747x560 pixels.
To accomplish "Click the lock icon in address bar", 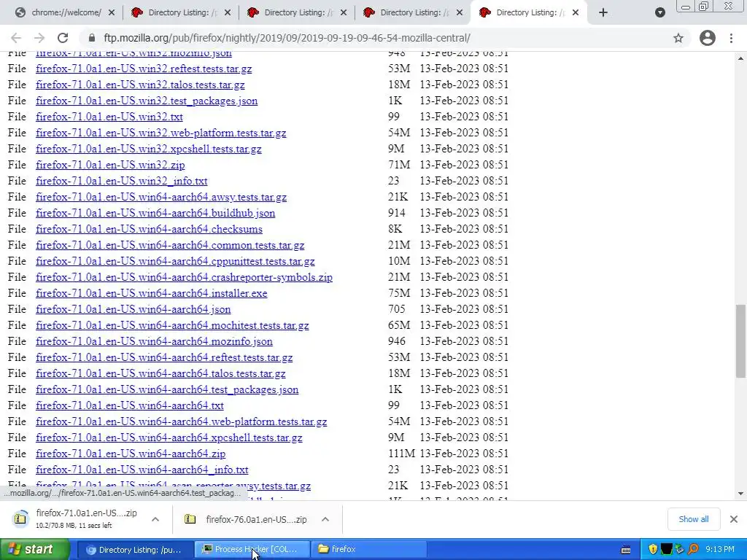I will [92, 38].
